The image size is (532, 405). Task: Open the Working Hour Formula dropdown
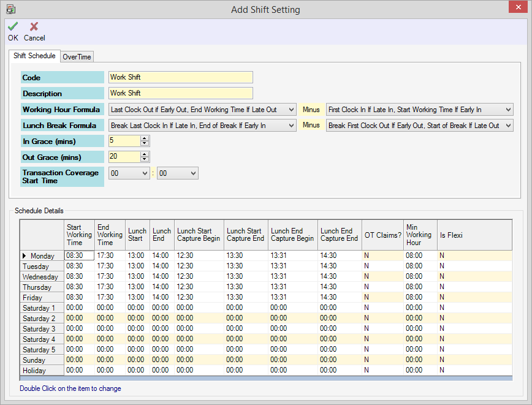point(291,110)
